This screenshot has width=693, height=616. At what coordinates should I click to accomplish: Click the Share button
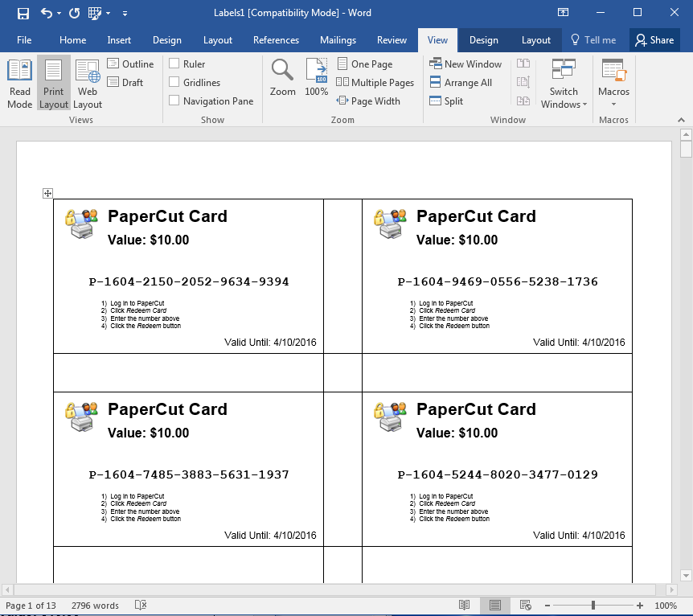654,40
